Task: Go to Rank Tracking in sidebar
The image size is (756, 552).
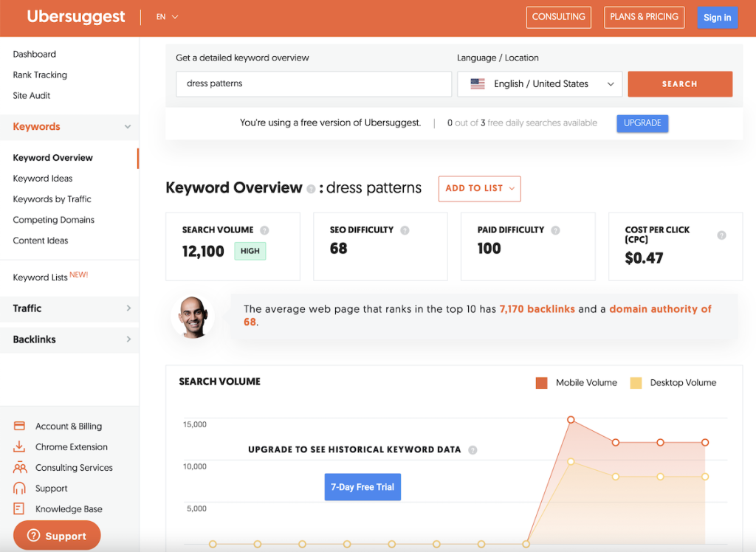Action: 40,75
